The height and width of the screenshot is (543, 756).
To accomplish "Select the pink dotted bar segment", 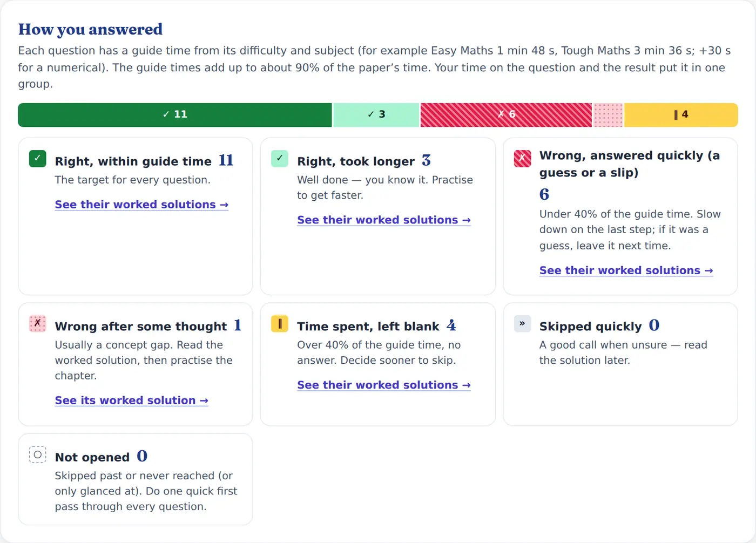I will (x=609, y=115).
